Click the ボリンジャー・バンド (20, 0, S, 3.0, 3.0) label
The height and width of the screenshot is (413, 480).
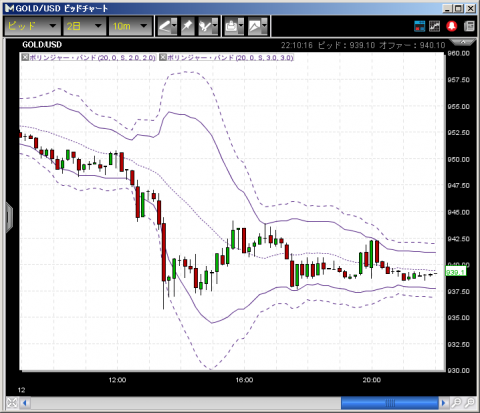click(x=230, y=58)
